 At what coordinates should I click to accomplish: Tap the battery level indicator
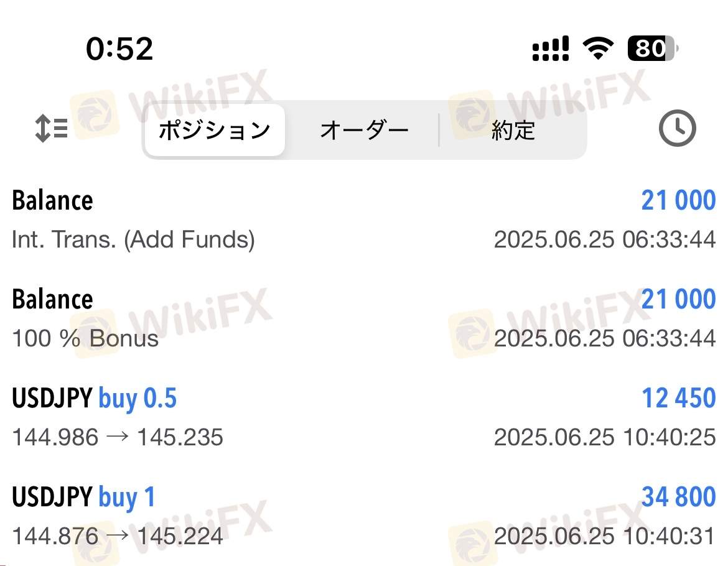pyautogui.click(x=653, y=49)
